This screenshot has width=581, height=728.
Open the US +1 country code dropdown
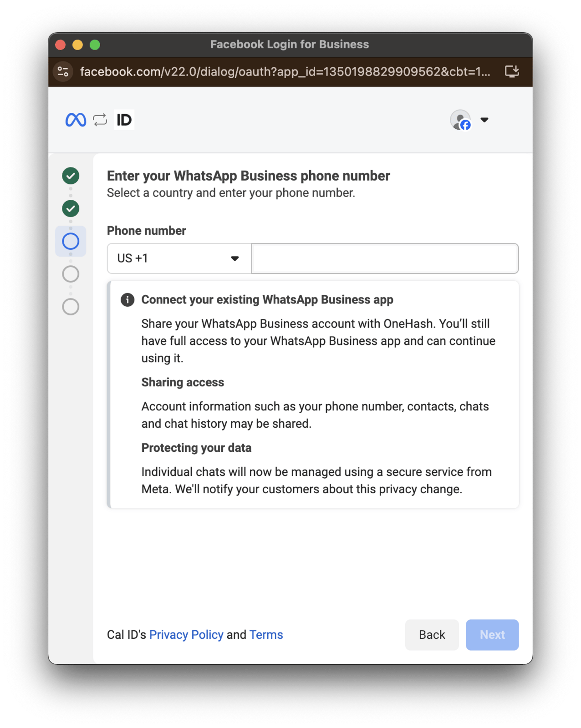pos(179,258)
